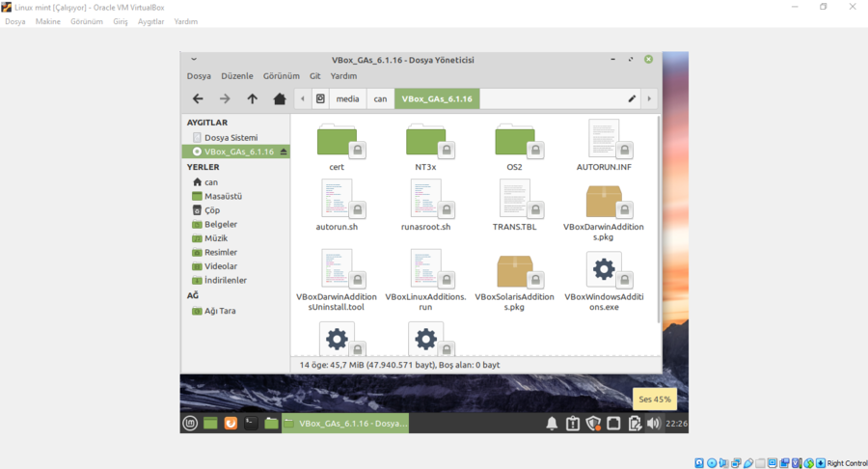
Task: Click the VirtualBox optical disk status icon
Action: point(712,463)
